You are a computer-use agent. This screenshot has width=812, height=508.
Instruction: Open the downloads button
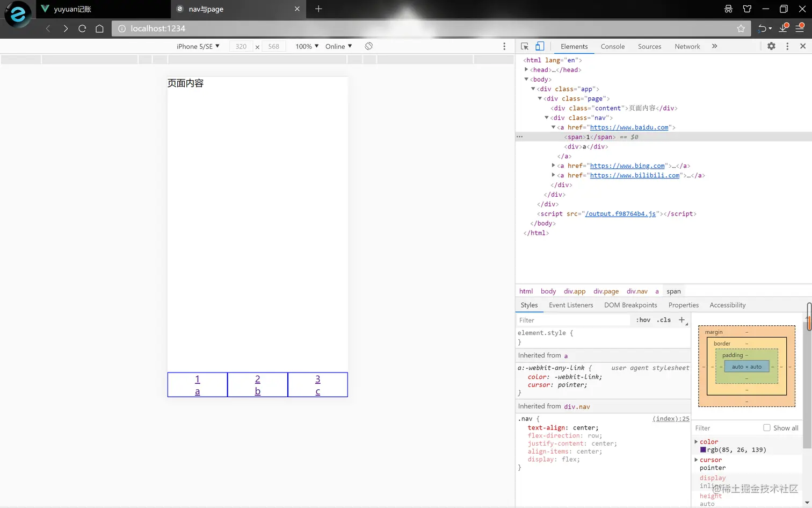784,28
